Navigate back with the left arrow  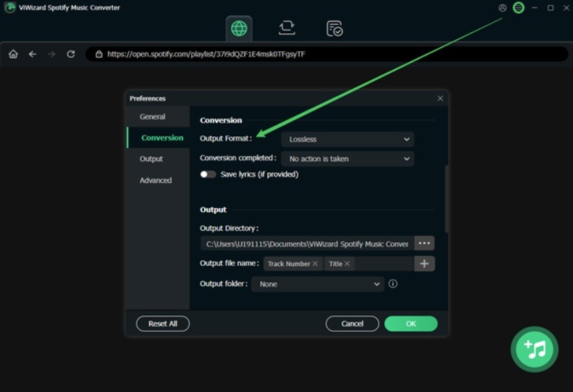pyautogui.click(x=33, y=54)
